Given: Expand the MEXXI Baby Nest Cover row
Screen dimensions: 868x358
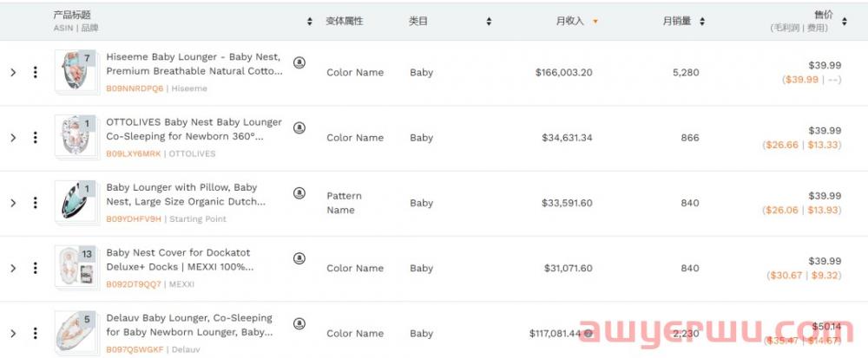Looking at the screenshot, I should pyautogui.click(x=13, y=268).
